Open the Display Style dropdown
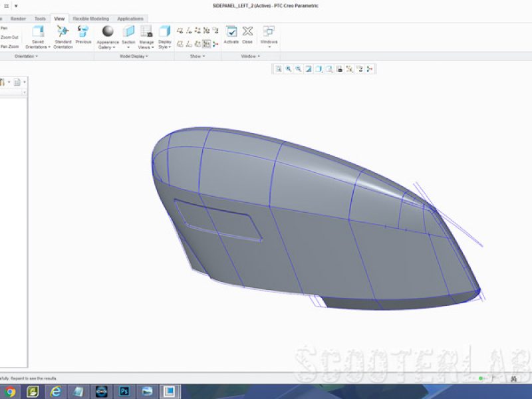This screenshot has width=532, height=399. point(164,45)
